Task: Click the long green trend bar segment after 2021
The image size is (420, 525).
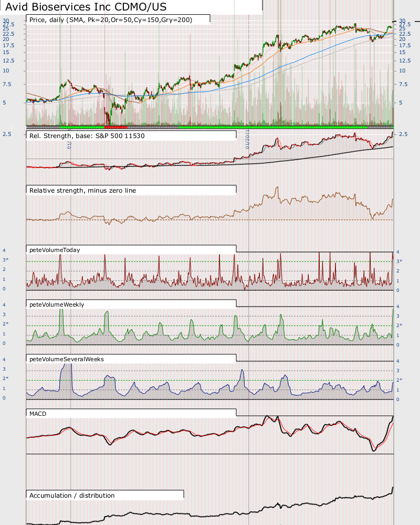Action: (272, 127)
